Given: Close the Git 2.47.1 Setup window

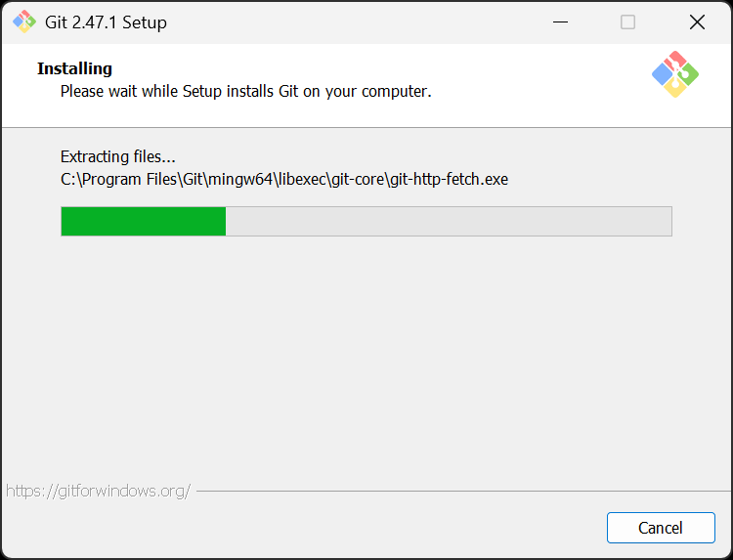Looking at the screenshot, I should pyautogui.click(x=697, y=22).
